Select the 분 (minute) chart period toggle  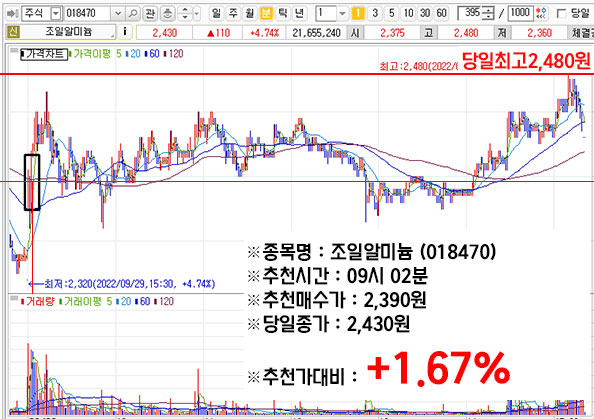[266, 14]
